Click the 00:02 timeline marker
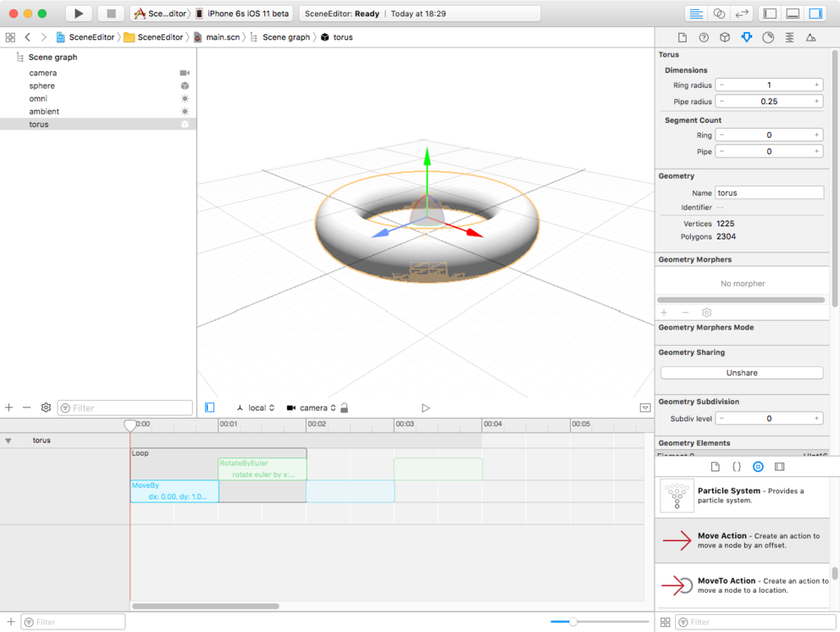 pos(317,424)
